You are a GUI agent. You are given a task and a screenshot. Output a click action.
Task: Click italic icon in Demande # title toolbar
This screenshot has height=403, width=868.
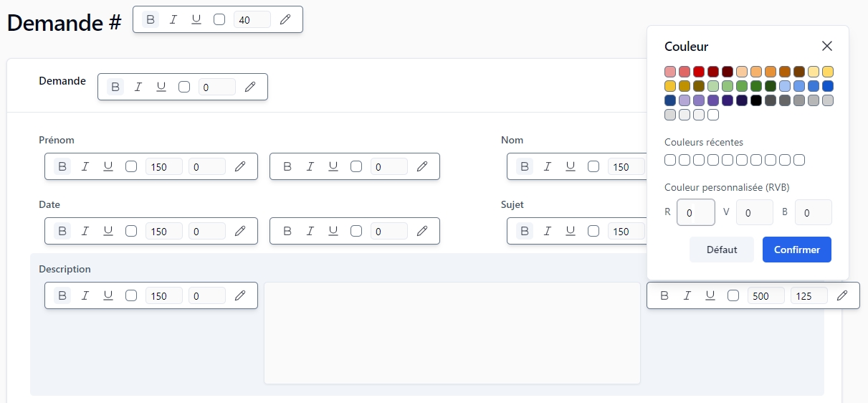(173, 19)
